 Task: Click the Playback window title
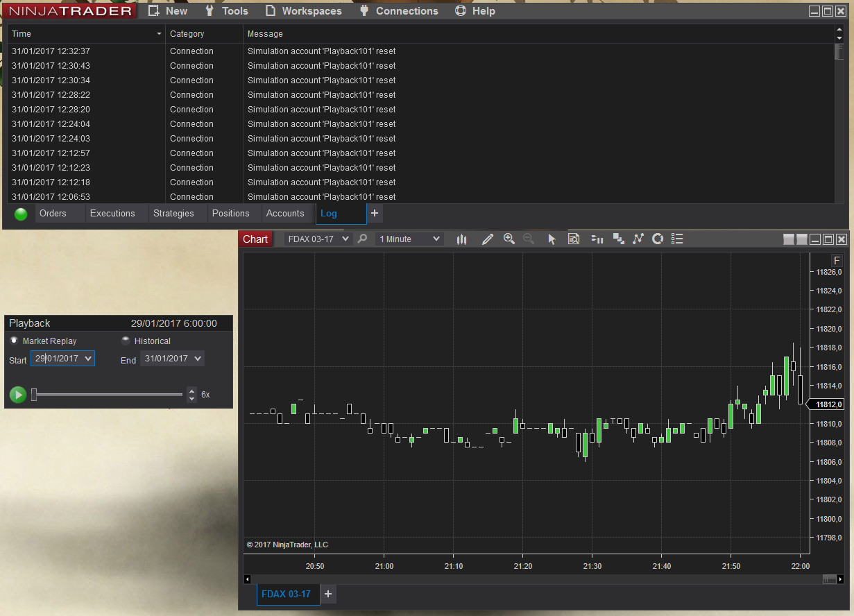30,323
